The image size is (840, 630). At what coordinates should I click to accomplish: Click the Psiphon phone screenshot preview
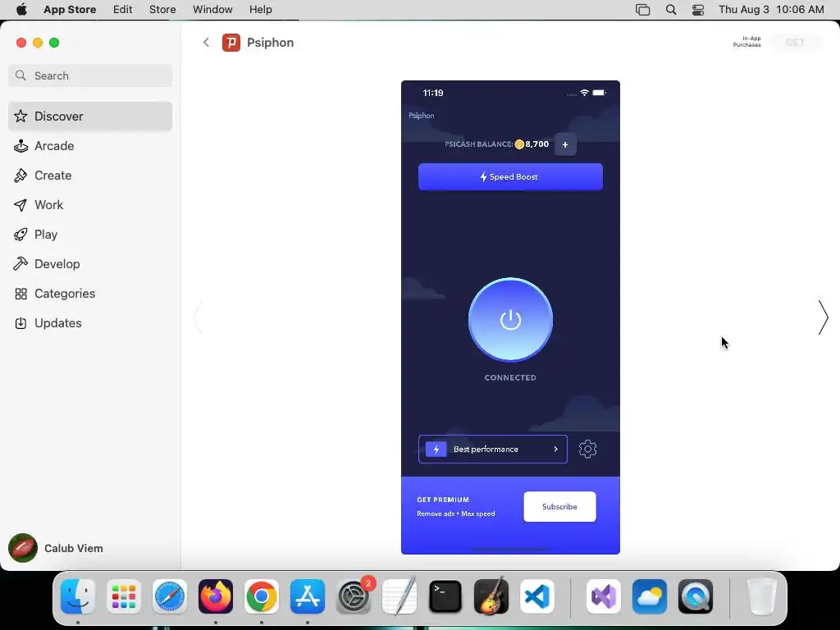tap(510, 317)
